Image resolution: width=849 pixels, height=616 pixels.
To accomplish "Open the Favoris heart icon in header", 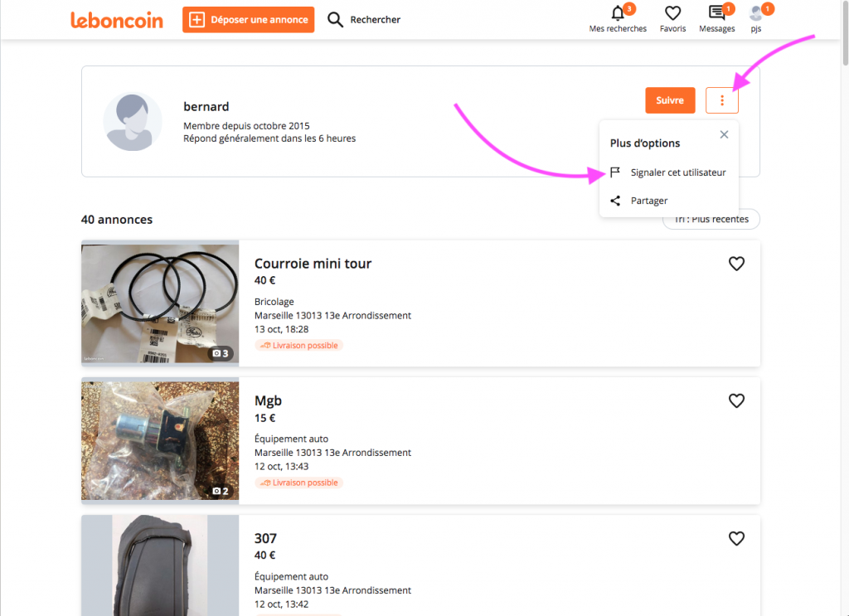I will click(672, 12).
